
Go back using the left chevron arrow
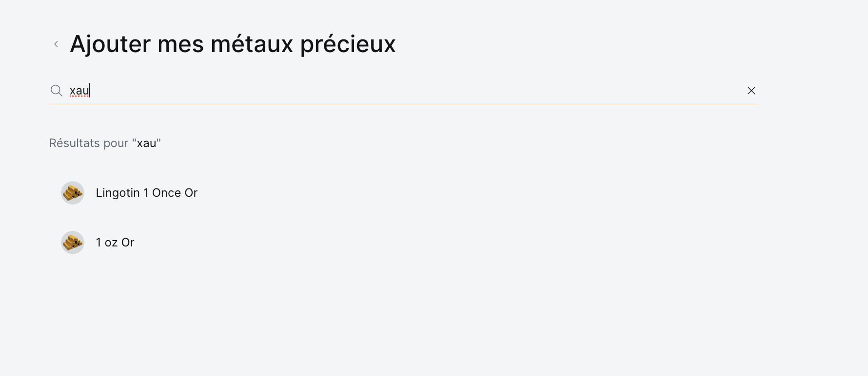tap(56, 44)
